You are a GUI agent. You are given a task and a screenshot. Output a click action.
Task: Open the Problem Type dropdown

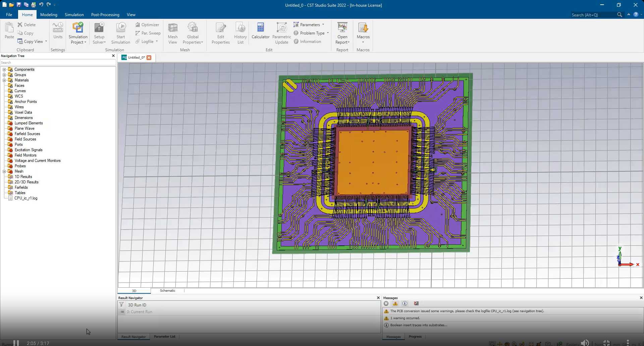click(x=311, y=33)
